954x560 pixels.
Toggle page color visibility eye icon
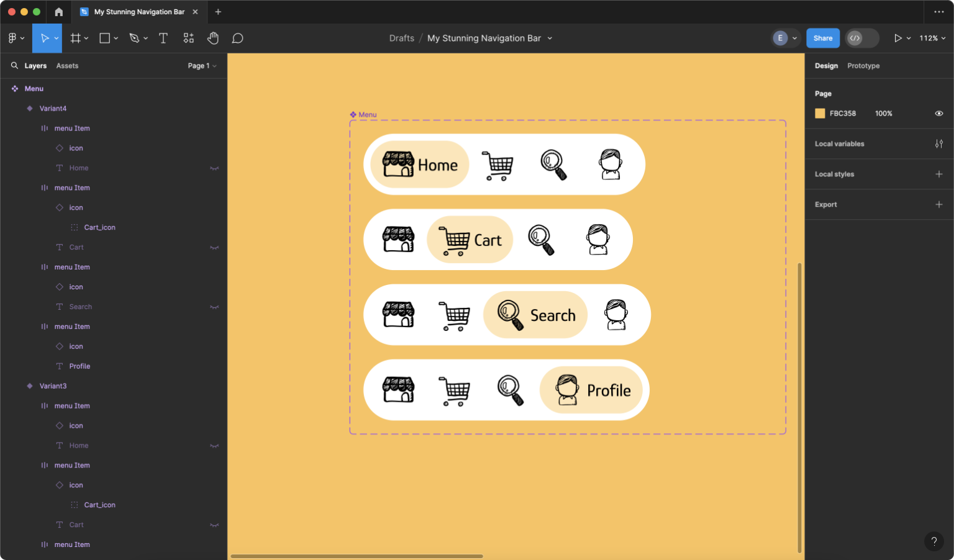pyautogui.click(x=938, y=113)
